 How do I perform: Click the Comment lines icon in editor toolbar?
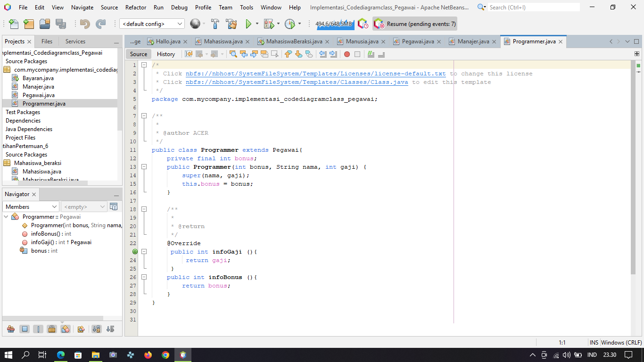click(371, 54)
